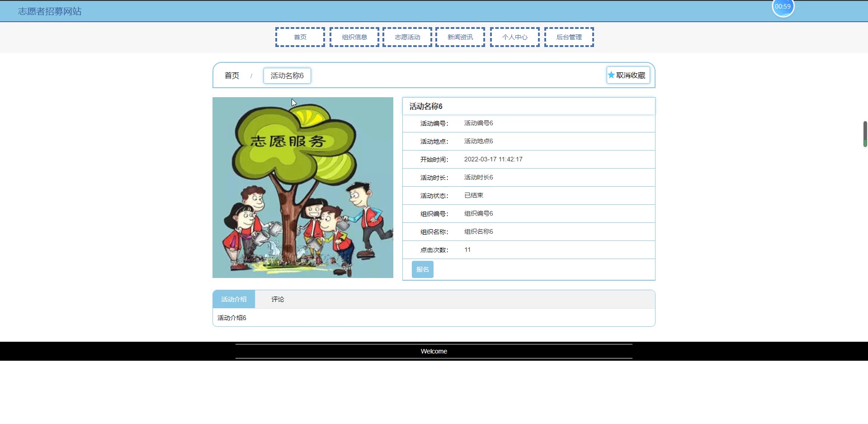The image size is (868, 424).
Task: Click the 组织名称6 value
Action: pos(479,231)
